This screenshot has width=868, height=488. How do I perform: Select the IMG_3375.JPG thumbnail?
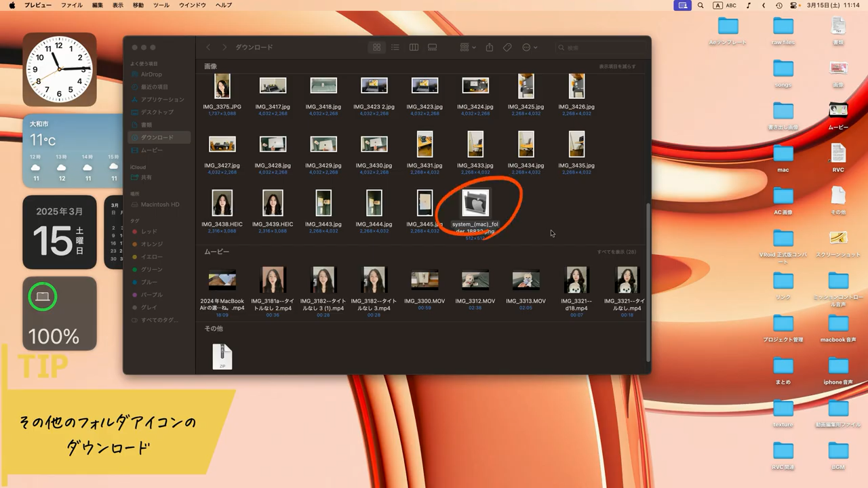[x=222, y=86]
